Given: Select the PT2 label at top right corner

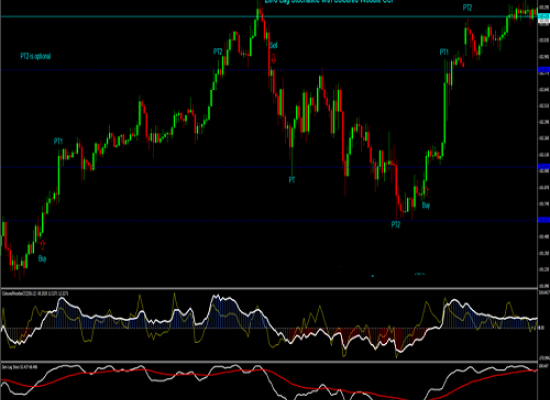Looking at the screenshot, I should coord(467,8).
